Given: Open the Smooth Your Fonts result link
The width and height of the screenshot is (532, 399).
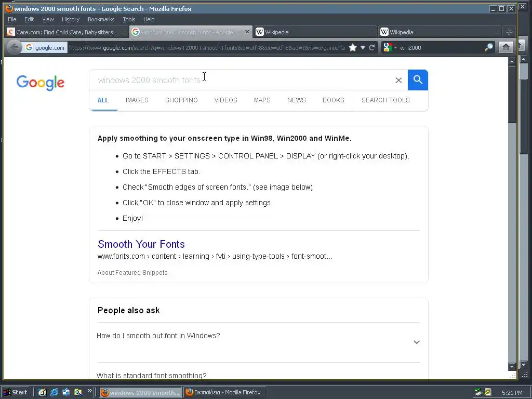Looking at the screenshot, I should coord(141,244).
